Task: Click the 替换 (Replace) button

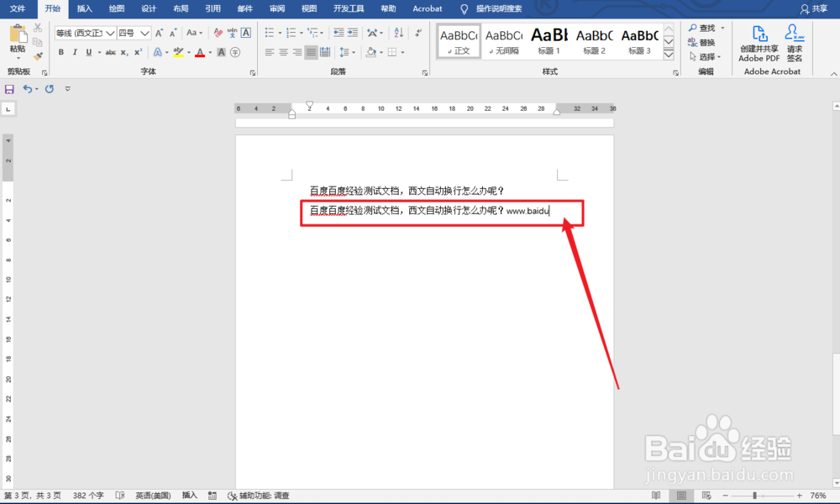Action: [701, 42]
